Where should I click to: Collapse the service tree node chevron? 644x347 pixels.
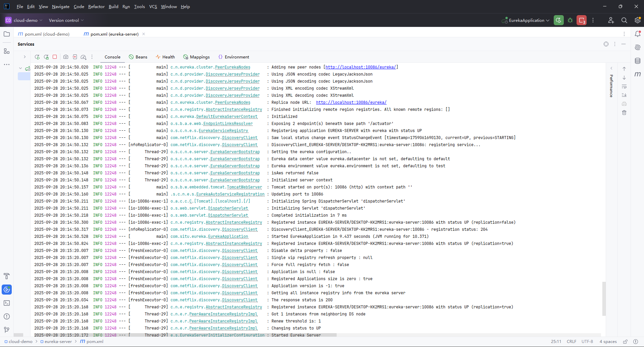pyautogui.click(x=20, y=68)
